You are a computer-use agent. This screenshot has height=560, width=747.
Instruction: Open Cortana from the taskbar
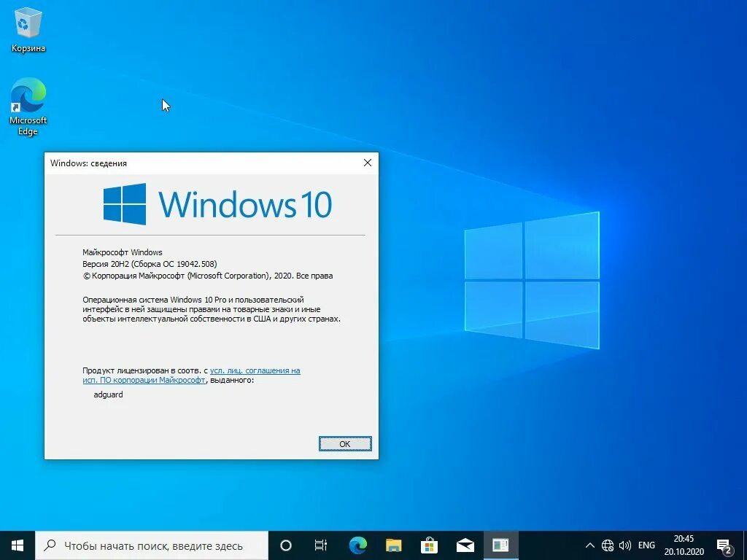(x=286, y=545)
